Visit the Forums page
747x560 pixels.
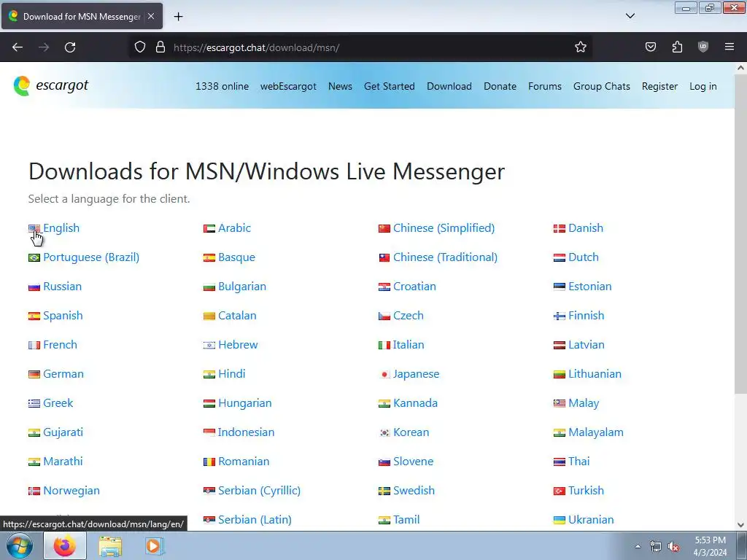point(544,86)
